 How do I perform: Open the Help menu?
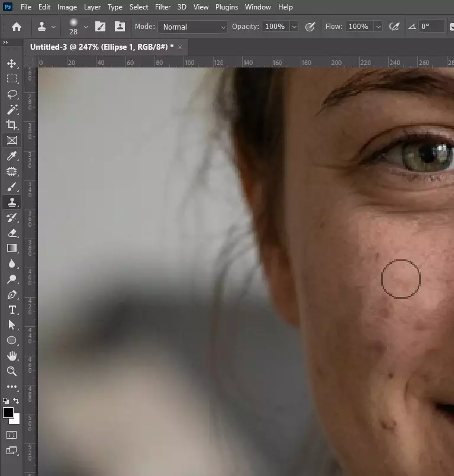(x=285, y=7)
